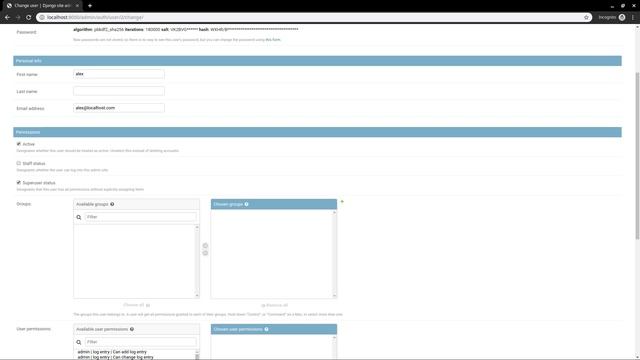Click 'Remove all' under Chosen groups

click(274, 305)
